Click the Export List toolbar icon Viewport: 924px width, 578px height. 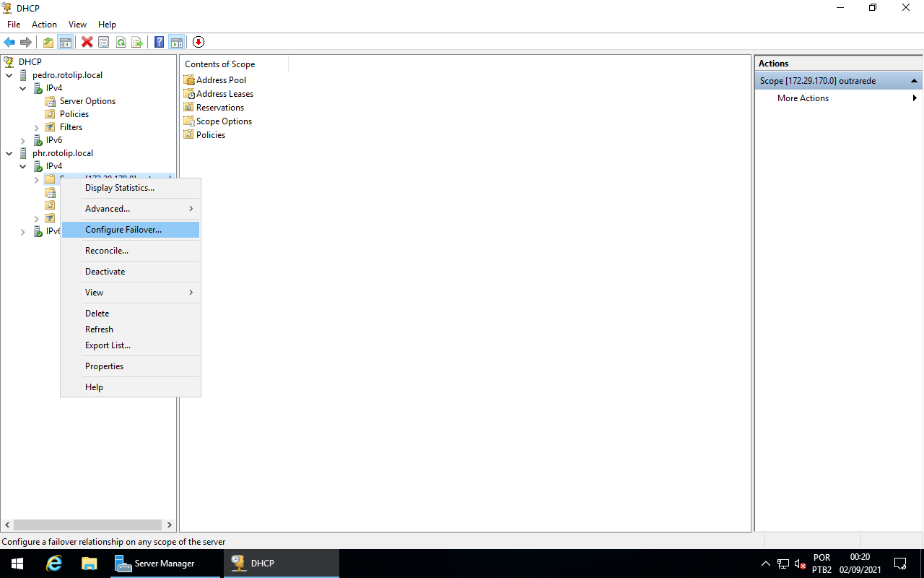tap(136, 42)
